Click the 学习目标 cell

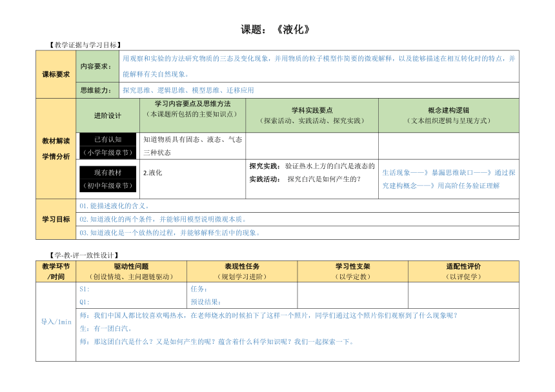56,219
